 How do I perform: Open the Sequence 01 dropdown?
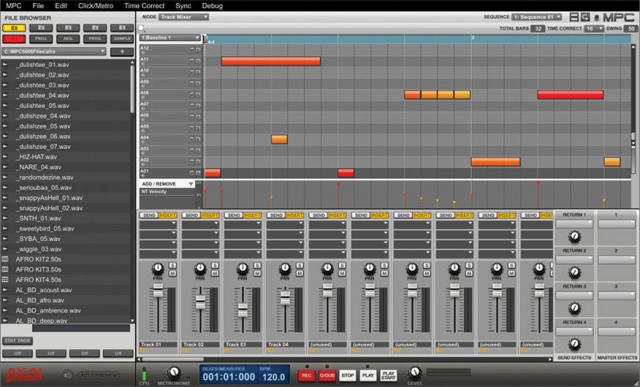pyautogui.click(x=536, y=17)
